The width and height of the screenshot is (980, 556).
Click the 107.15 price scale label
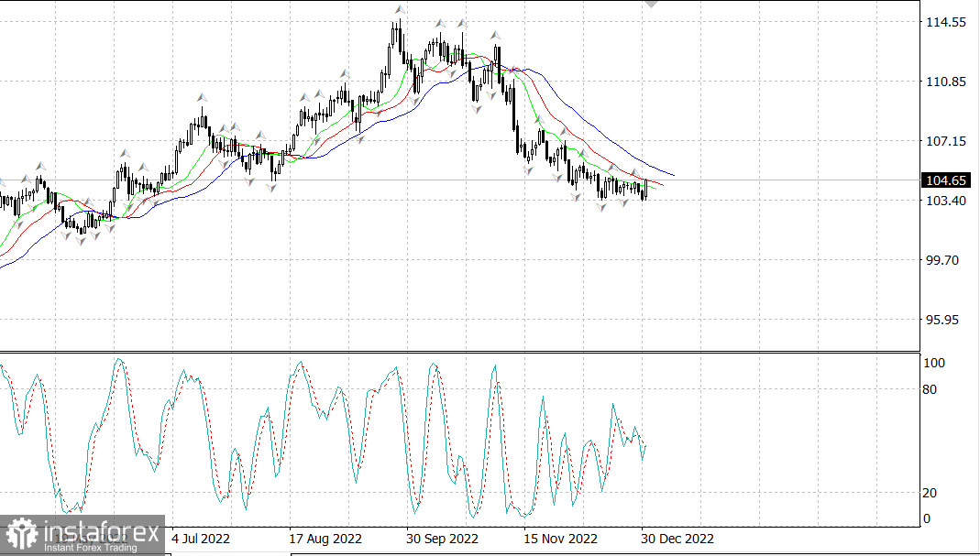tap(946, 141)
